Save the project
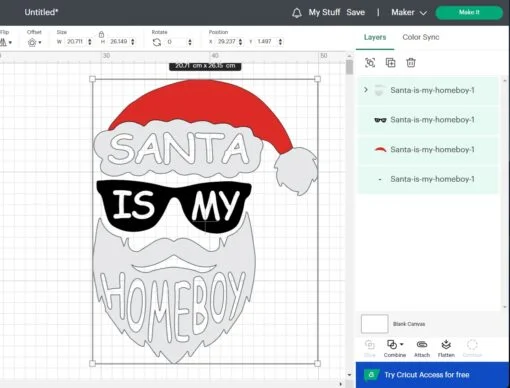 tap(355, 12)
